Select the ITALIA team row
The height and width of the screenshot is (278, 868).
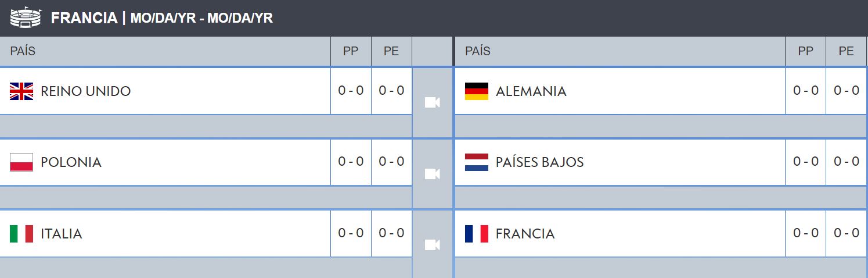(206, 233)
